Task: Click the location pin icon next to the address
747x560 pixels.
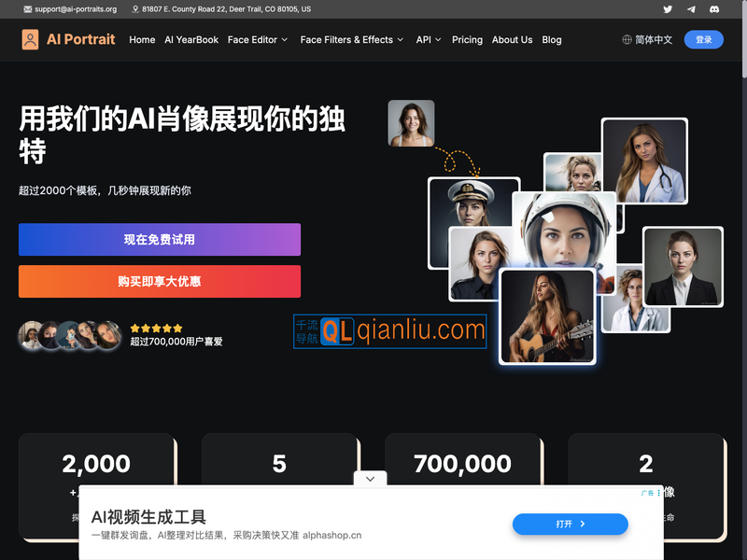Action: (134, 8)
